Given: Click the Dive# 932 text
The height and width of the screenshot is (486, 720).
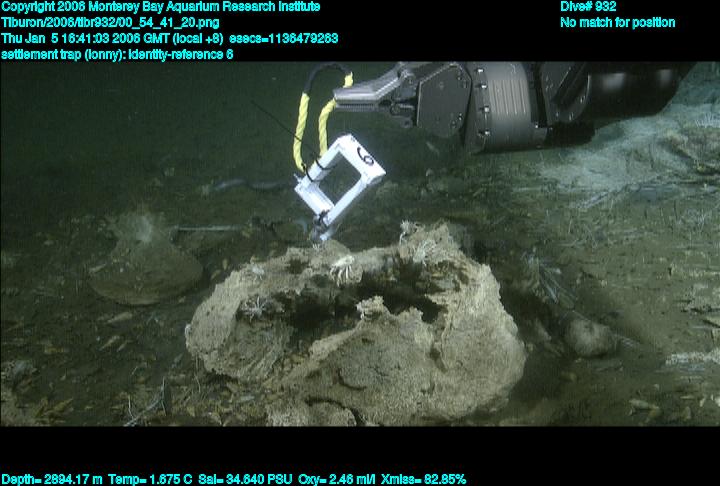Looking at the screenshot, I should tap(589, 7).
